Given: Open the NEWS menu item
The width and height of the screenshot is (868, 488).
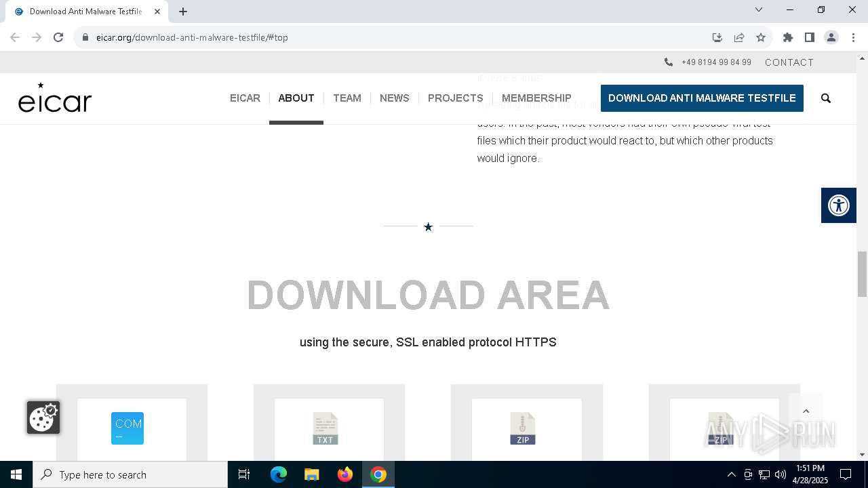Looking at the screenshot, I should [x=395, y=98].
